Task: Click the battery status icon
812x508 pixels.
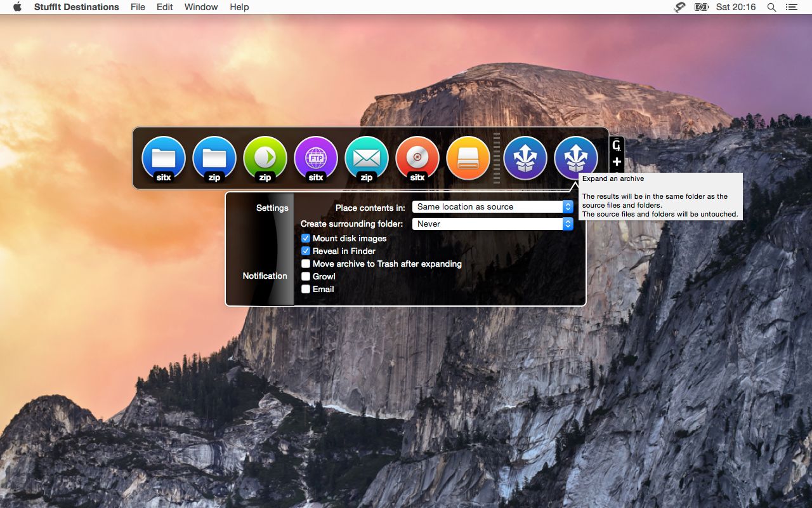Action: (x=701, y=7)
